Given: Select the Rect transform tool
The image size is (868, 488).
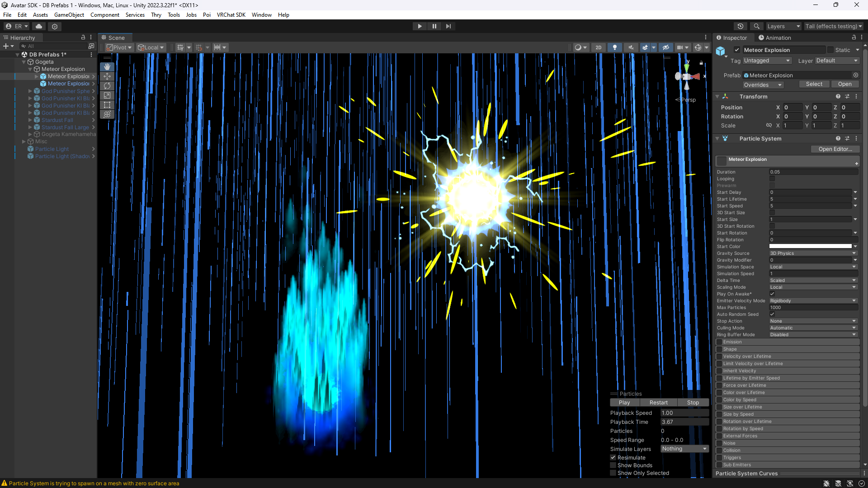Looking at the screenshot, I should tap(107, 105).
